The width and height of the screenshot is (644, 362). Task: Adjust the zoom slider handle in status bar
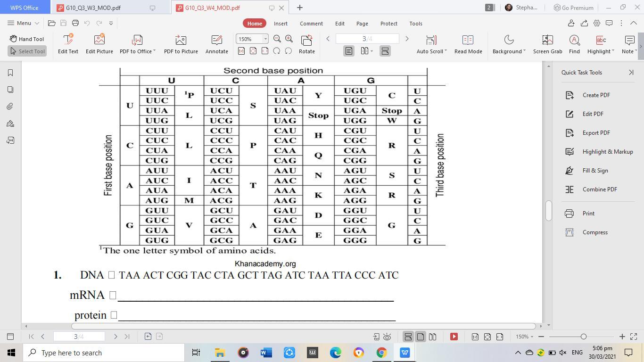[x=584, y=337]
